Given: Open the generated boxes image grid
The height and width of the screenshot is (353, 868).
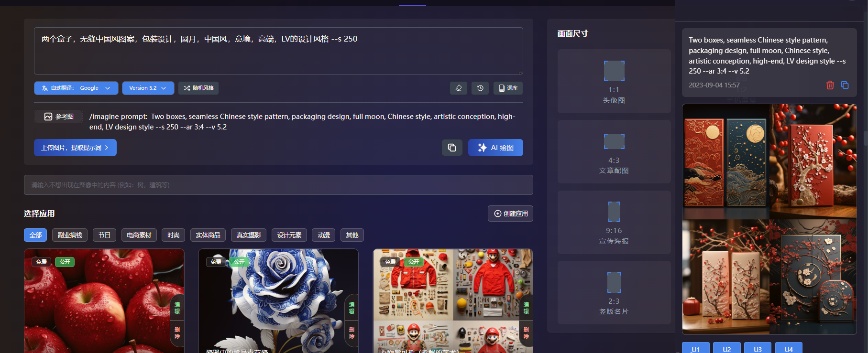Looking at the screenshot, I should tap(769, 219).
